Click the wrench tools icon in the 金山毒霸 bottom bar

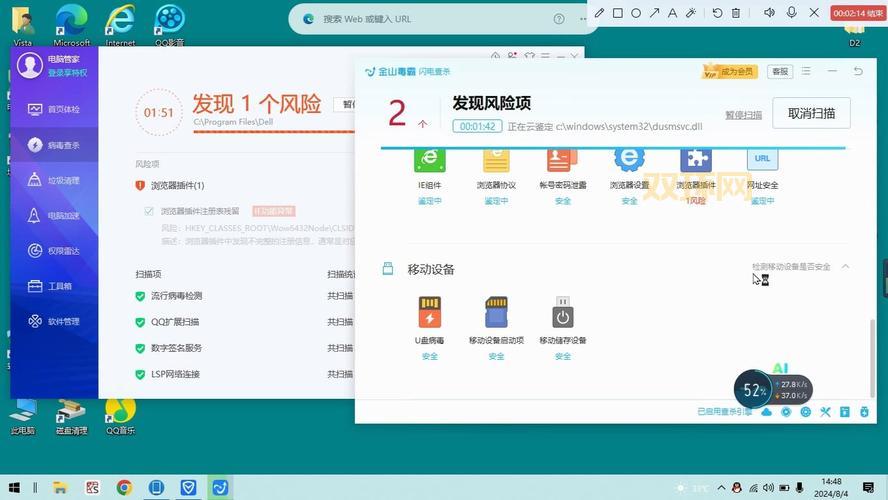(x=825, y=412)
